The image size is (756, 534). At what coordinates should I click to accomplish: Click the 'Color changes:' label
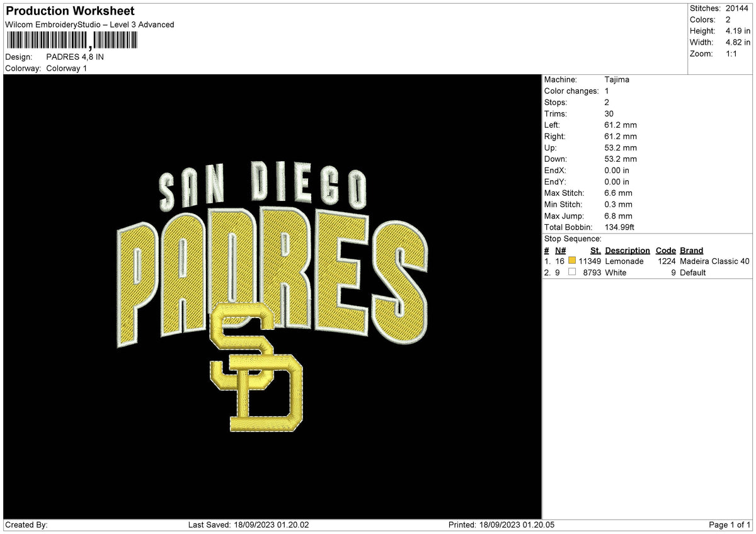coord(571,91)
